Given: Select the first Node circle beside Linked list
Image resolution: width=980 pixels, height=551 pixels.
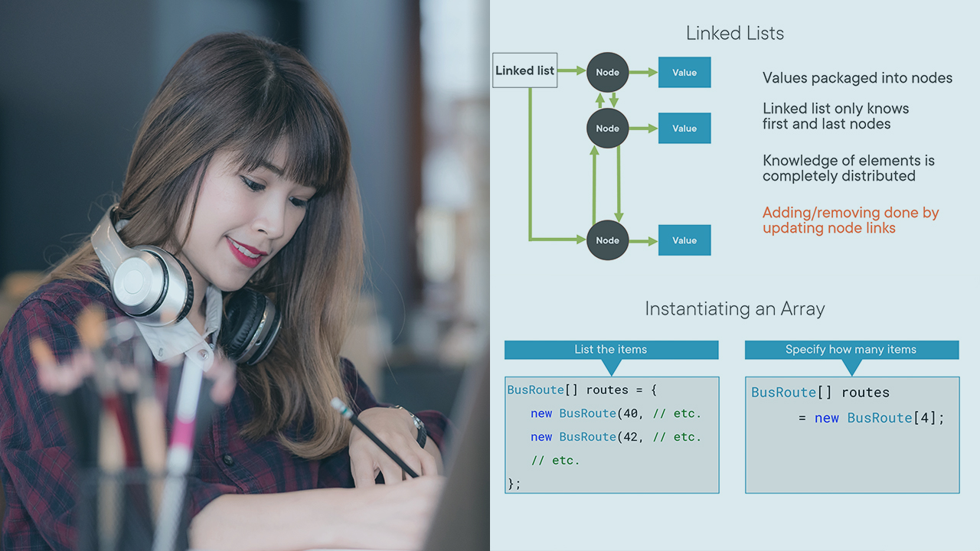Looking at the screenshot, I should (607, 73).
